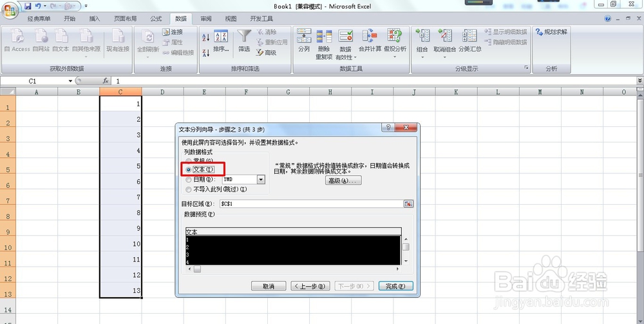Save workbook from quick access toolbar
Image resolution: width=644 pixels, height=324 pixels.
coord(28,6)
